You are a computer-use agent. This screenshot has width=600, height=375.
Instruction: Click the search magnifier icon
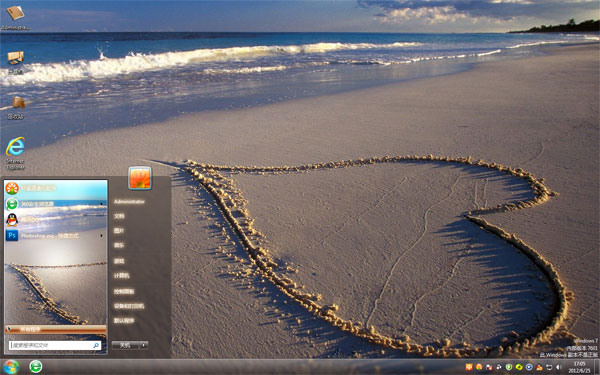(x=96, y=345)
